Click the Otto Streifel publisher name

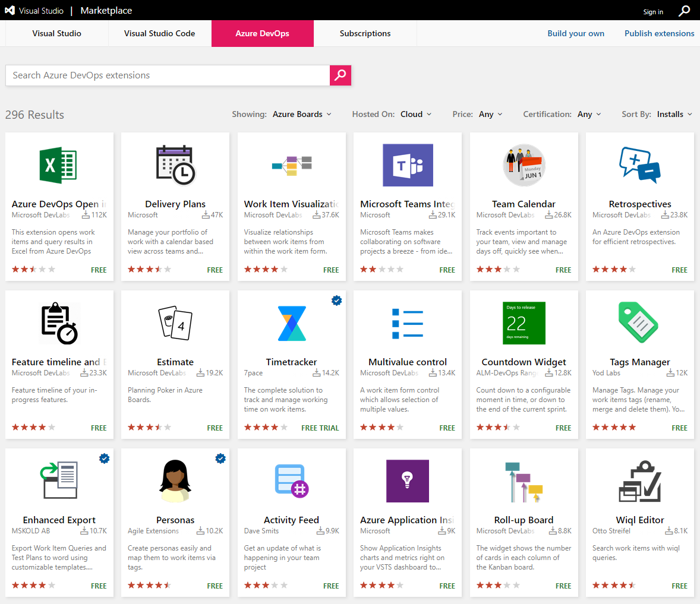tap(611, 531)
